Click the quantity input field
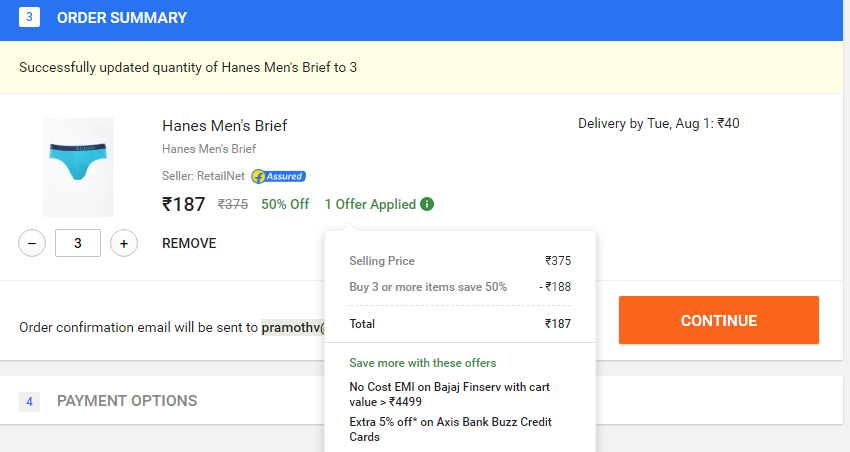Viewport: 850px width, 452px height. pos(78,243)
